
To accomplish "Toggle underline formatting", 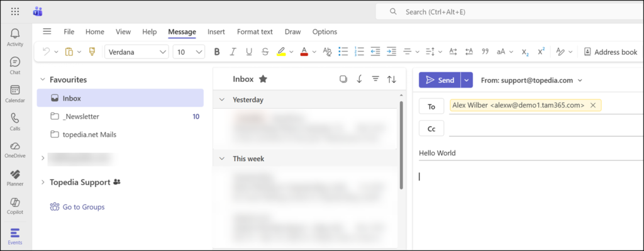I will [x=249, y=52].
